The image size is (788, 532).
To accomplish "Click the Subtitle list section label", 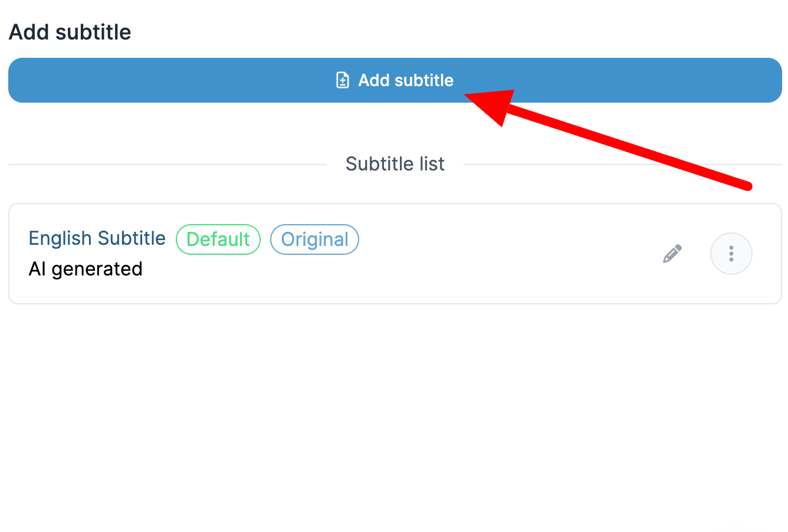I will [x=395, y=164].
